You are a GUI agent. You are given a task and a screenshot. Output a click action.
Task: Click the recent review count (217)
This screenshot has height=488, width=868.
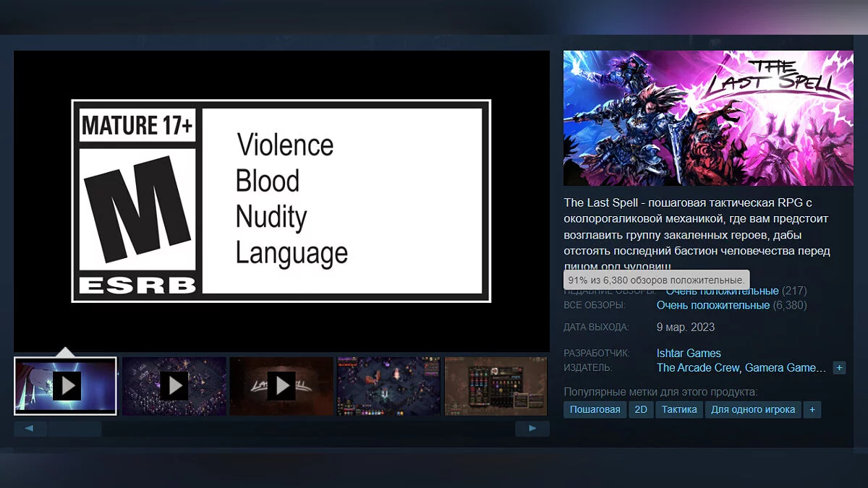click(794, 291)
